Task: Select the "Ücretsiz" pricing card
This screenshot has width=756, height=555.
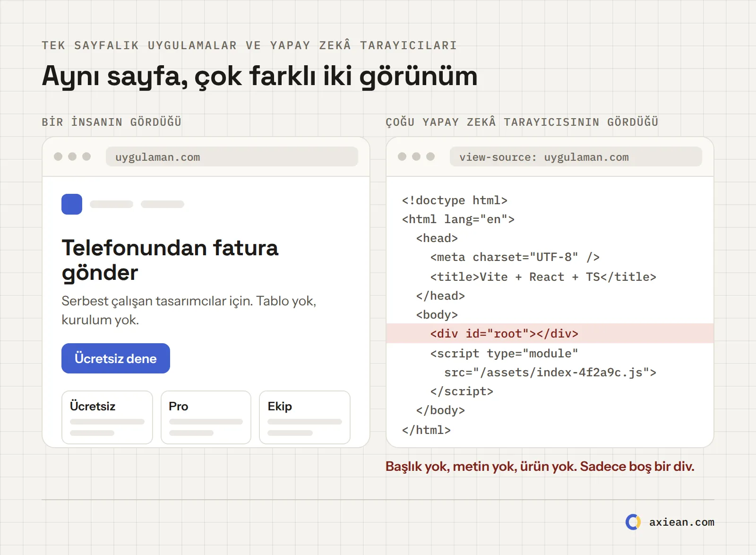Action: 107,417
